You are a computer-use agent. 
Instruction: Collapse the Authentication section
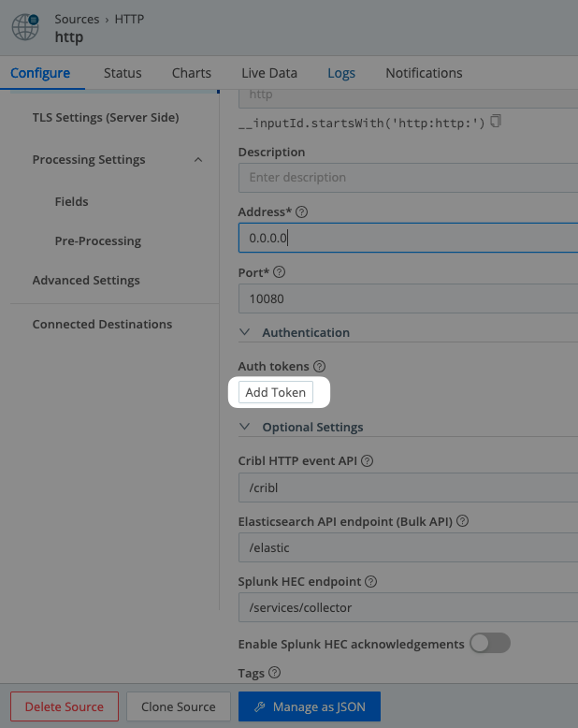tap(246, 332)
